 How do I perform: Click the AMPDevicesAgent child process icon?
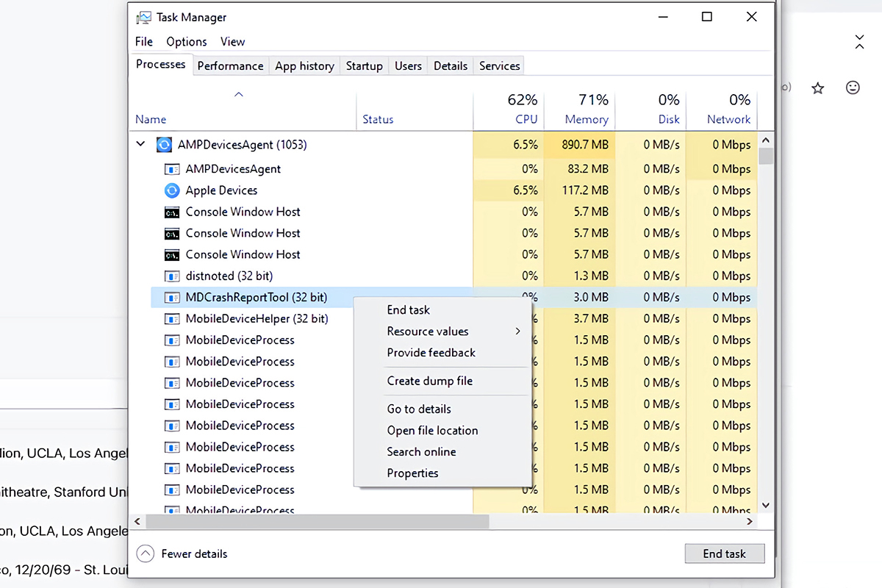[x=172, y=169]
